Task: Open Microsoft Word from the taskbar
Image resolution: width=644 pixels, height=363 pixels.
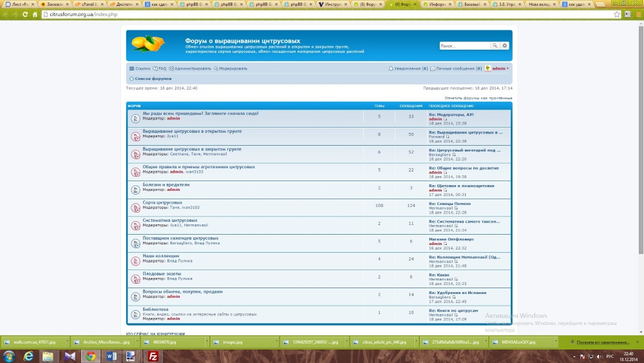Action: coord(111,356)
